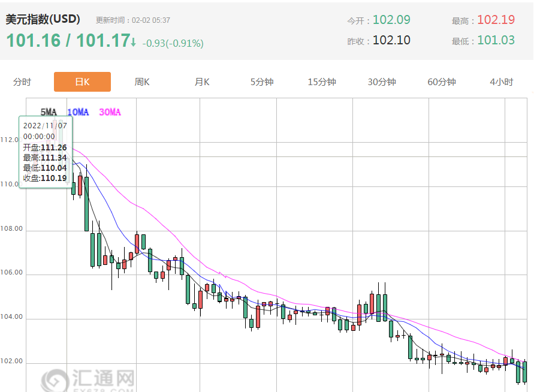
Task: Toggle the blue 10MA legend
Action: click(x=78, y=112)
